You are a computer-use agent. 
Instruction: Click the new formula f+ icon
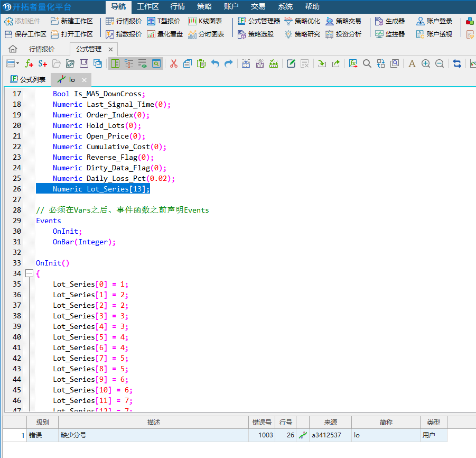[30, 63]
